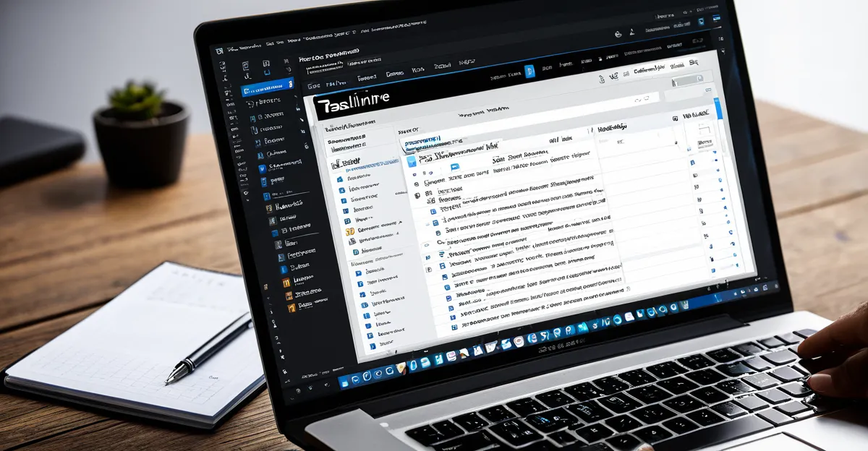The height and width of the screenshot is (451, 868).
Task: Click the vertical blue scrollbar on the right edge
Action: pyautogui.click(x=718, y=108)
